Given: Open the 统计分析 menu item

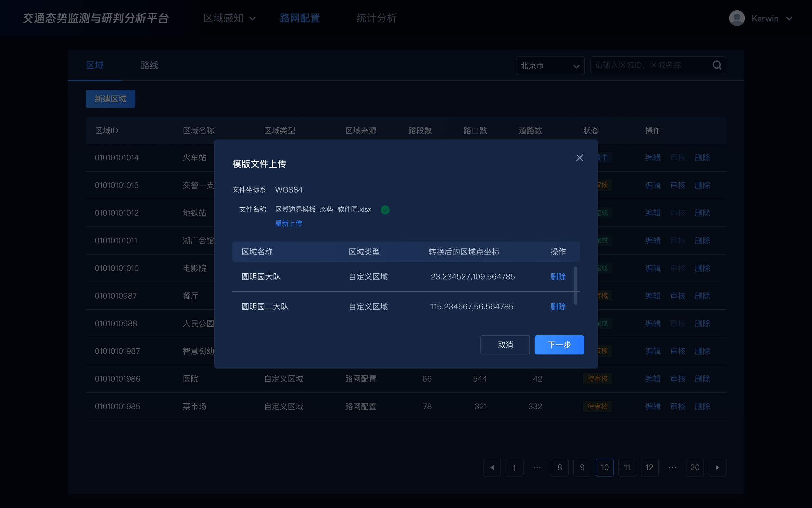Looking at the screenshot, I should click(x=376, y=18).
